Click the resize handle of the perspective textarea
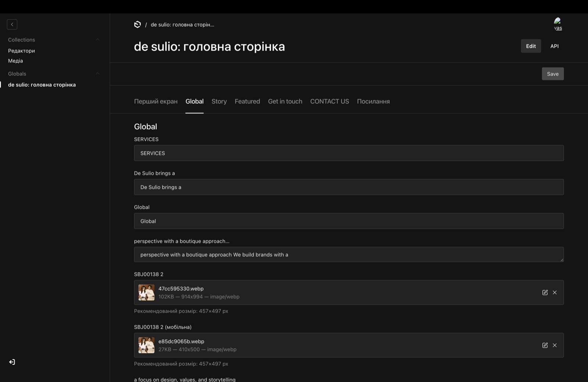This screenshot has width=588, height=382. [562, 260]
